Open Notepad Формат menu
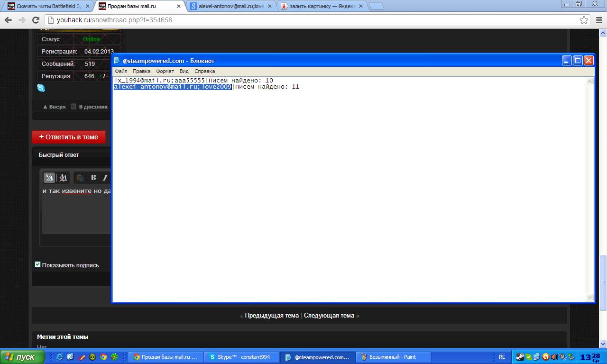Screen dimensions: 607x364 tap(165, 71)
